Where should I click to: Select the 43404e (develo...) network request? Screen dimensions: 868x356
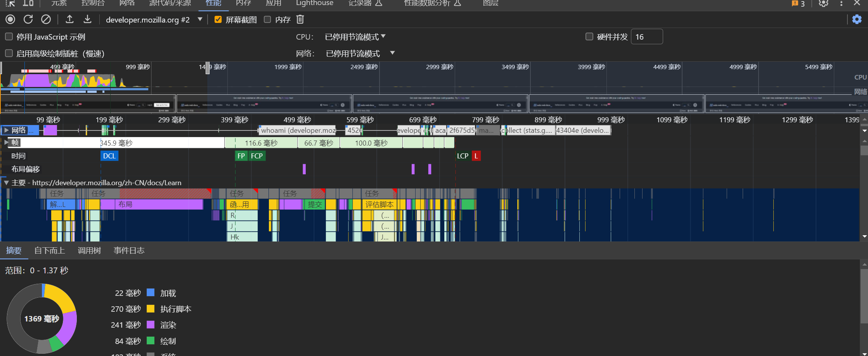[583, 130]
